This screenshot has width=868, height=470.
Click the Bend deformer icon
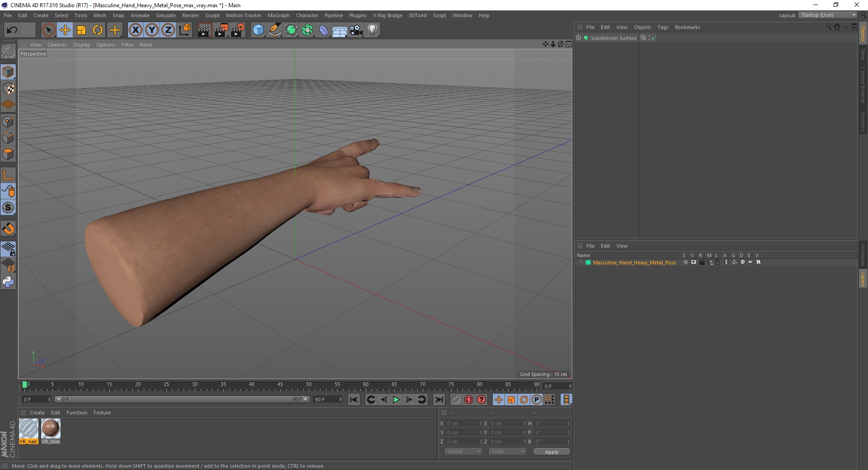tap(324, 30)
